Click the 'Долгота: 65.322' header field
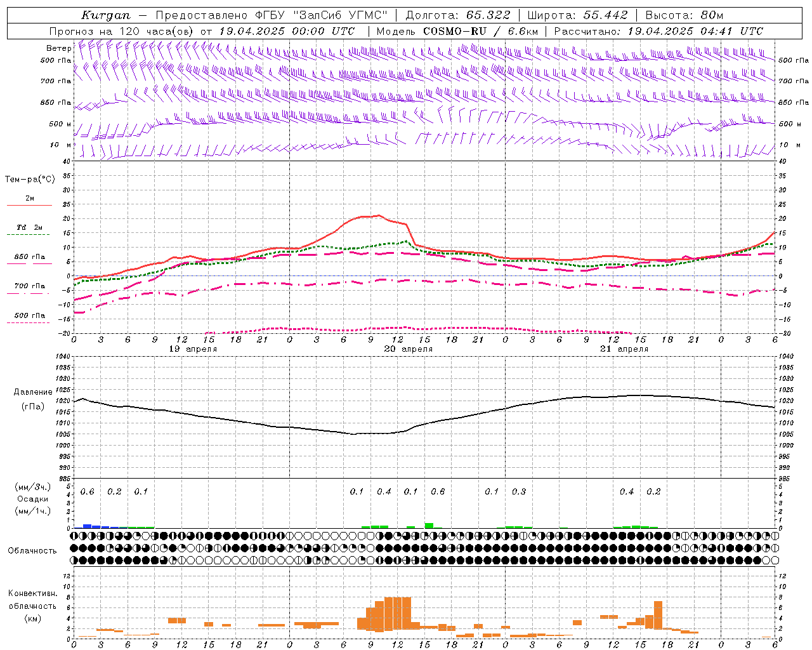812x650 pixels. (458, 15)
